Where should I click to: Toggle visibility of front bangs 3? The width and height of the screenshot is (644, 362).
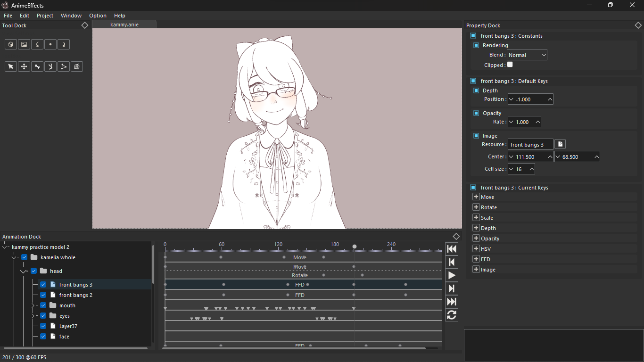click(x=43, y=285)
